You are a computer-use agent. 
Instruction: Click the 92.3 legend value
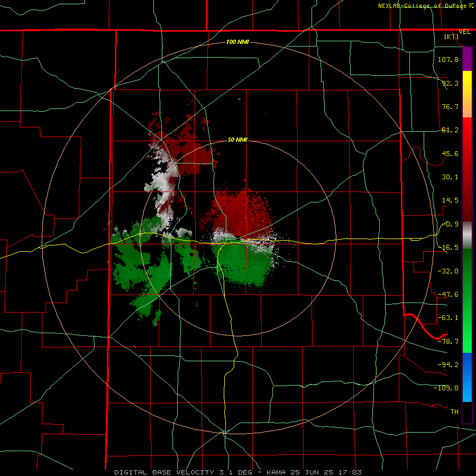point(450,83)
